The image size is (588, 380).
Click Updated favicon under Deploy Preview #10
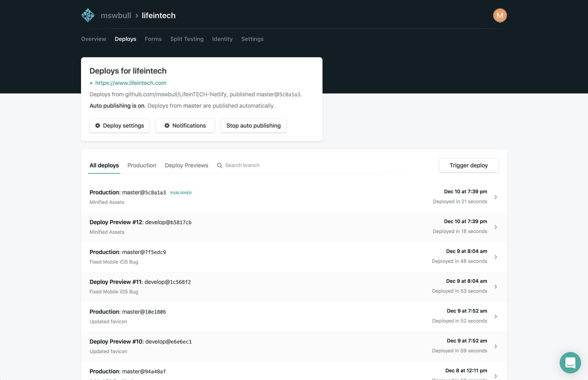[x=108, y=351]
